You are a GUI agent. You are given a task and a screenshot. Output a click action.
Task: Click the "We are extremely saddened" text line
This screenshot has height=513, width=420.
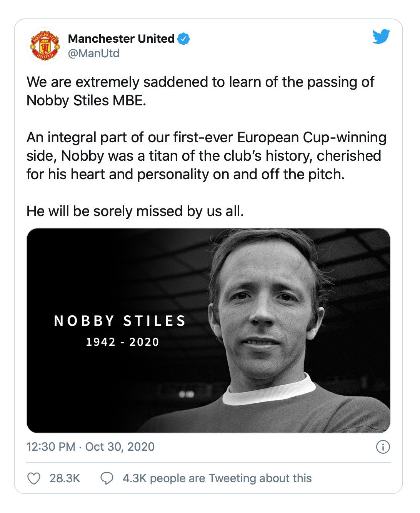[200, 82]
